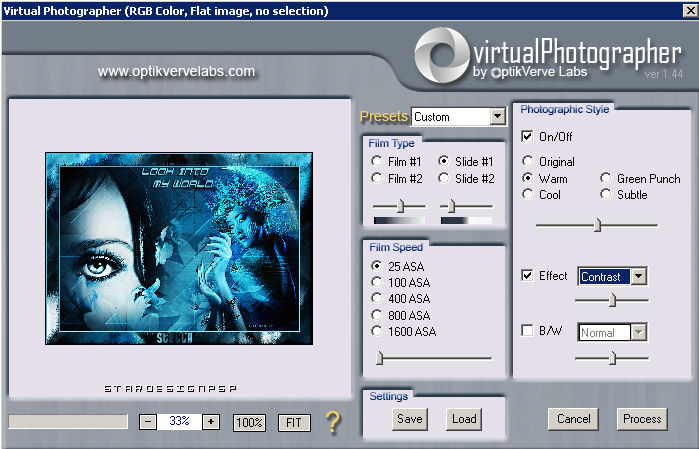Click the Film Type left slider handle

[x=400, y=206]
